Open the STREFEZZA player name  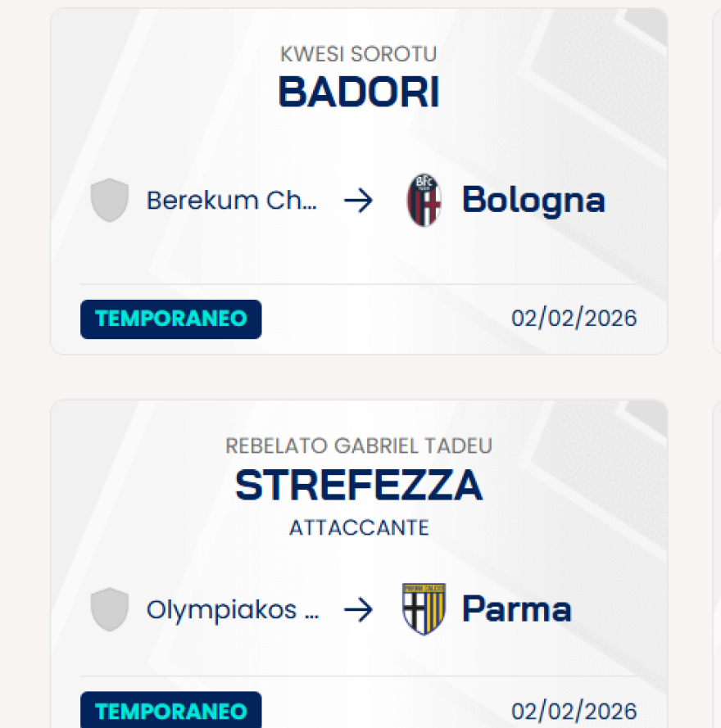359,486
